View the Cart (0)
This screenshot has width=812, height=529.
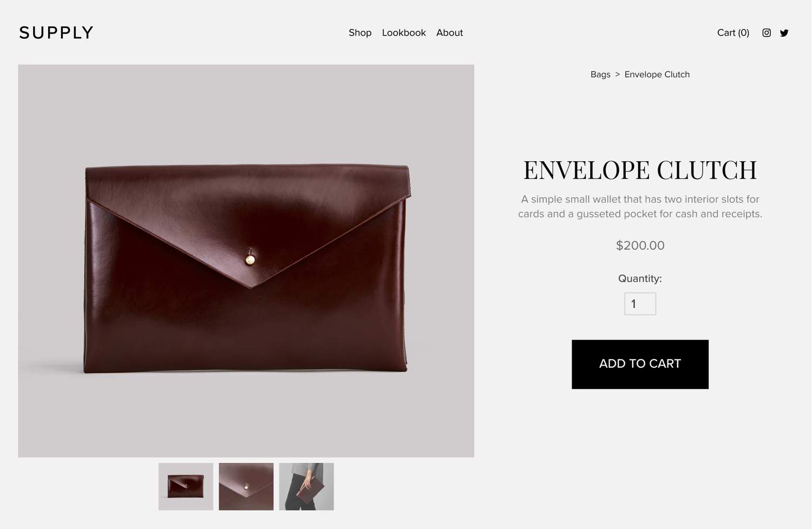tap(733, 33)
